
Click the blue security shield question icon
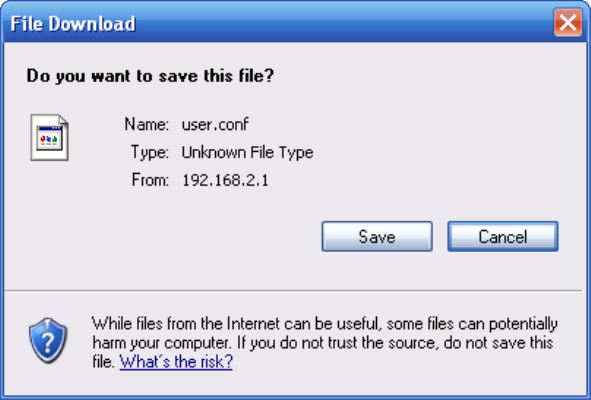pos(48,340)
